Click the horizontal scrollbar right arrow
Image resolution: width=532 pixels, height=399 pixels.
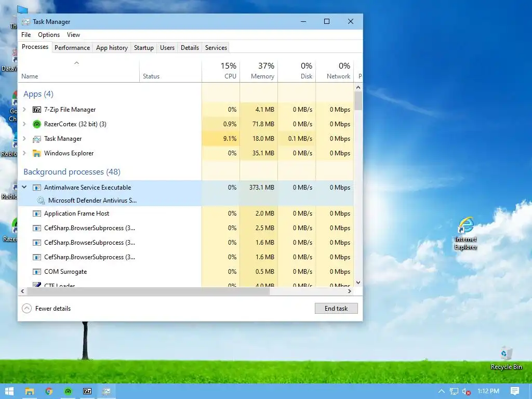click(x=350, y=291)
